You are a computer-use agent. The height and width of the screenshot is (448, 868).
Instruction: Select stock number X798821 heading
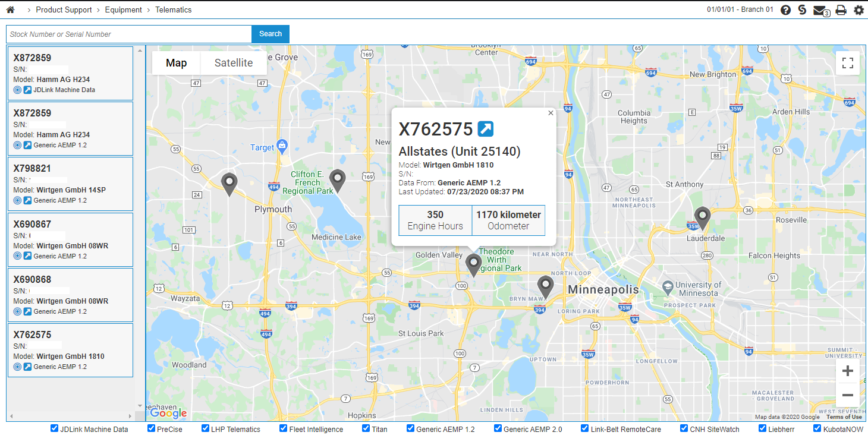tap(32, 169)
